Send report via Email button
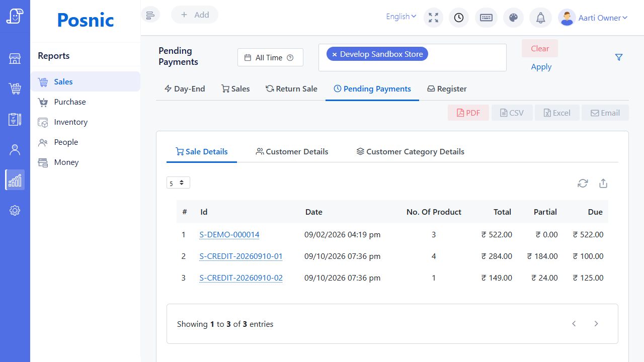The image size is (644, 362). click(605, 113)
